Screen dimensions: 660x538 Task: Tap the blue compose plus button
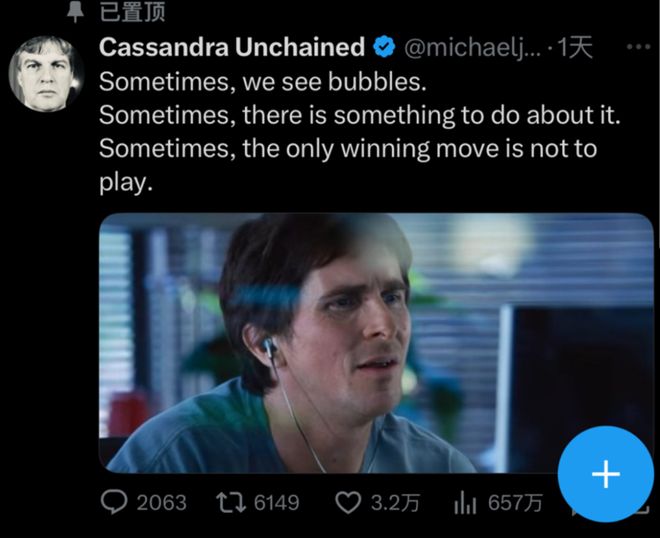point(605,474)
